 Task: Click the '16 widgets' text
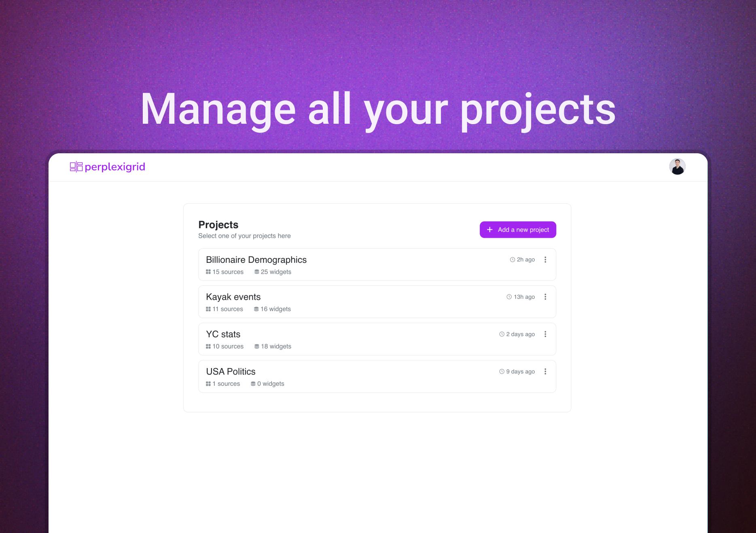click(x=275, y=309)
